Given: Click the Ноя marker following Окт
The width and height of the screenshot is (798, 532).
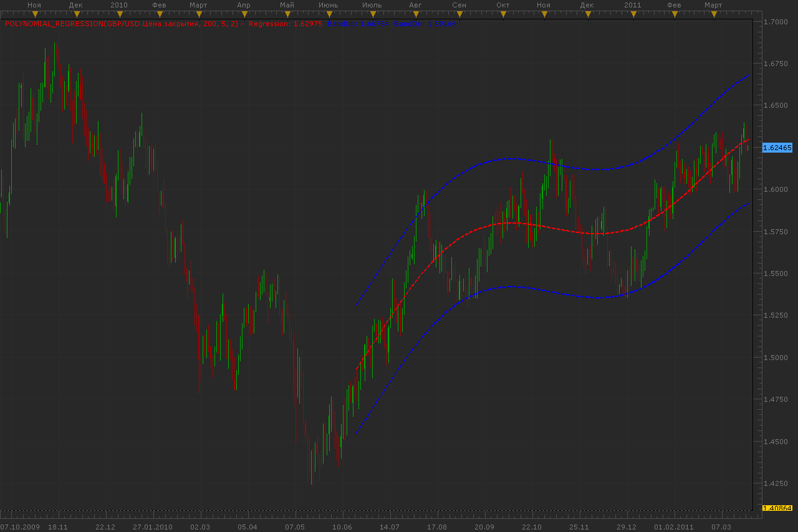Looking at the screenshot, I should pyautogui.click(x=544, y=13).
